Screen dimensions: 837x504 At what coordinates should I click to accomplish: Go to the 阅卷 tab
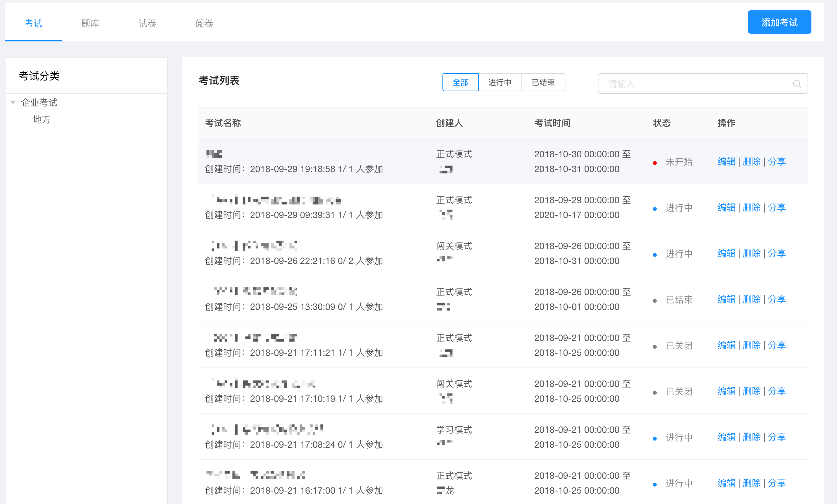(x=204, y=23)
